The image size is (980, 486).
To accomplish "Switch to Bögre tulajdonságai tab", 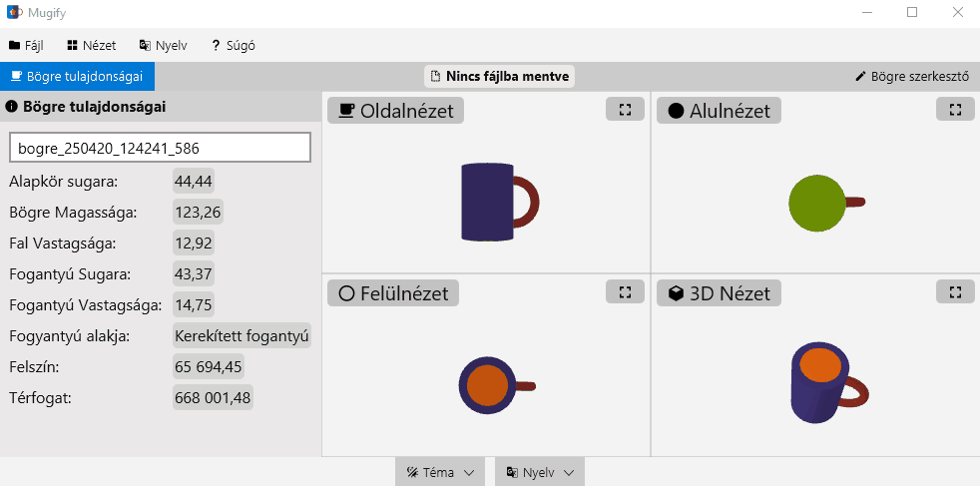I will pyautogui.click(x=77, y=76).
